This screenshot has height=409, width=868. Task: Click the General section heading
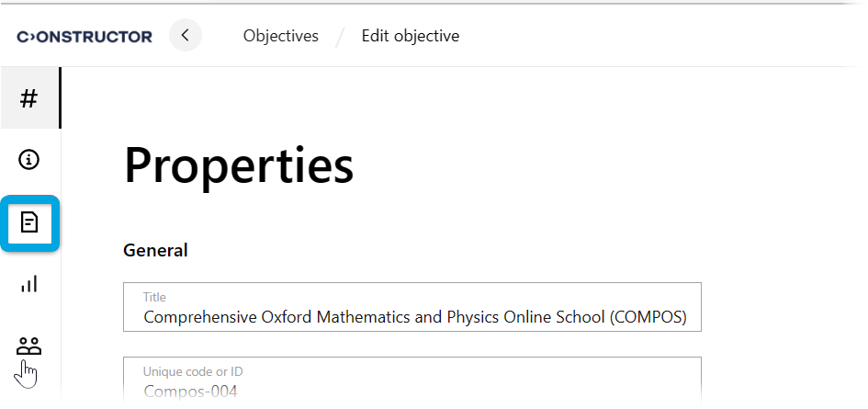155,250
